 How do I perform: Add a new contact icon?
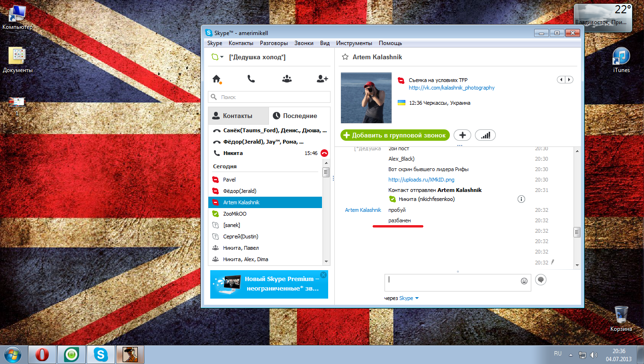point(322,79)
